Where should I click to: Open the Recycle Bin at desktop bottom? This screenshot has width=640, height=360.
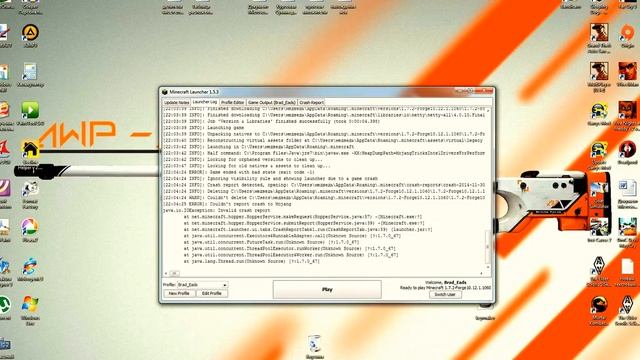(315, 344)
